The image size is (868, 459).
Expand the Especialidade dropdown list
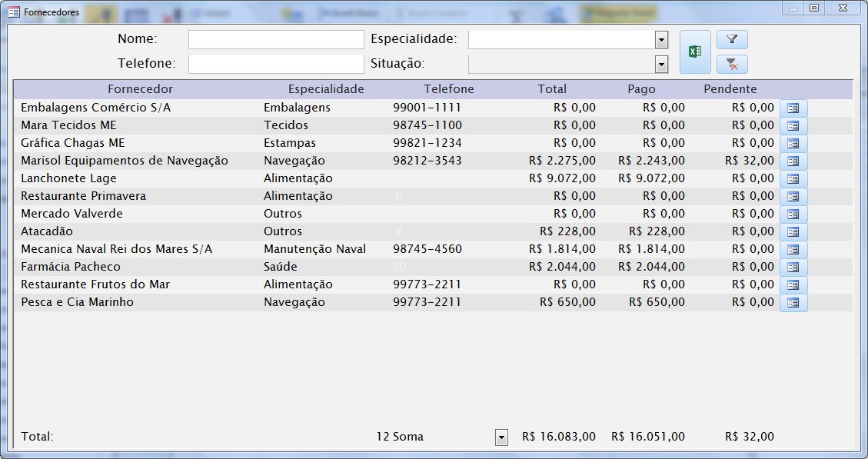coord(661,40)
